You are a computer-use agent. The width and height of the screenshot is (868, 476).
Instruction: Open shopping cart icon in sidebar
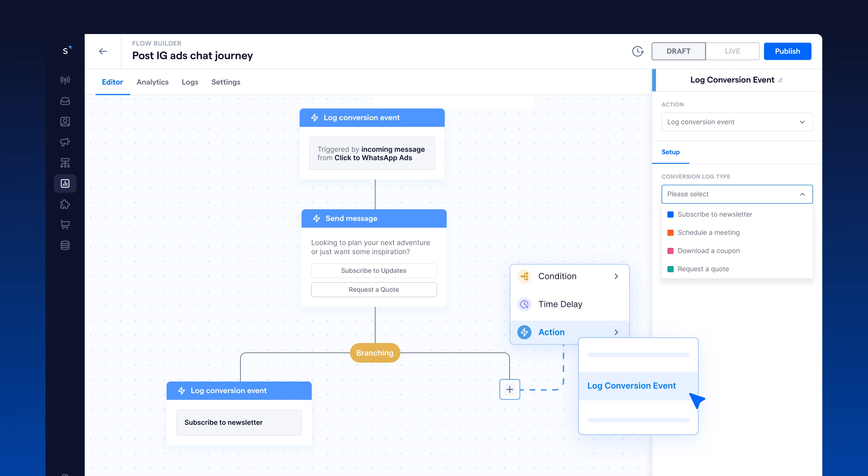(x=65, y=225)
